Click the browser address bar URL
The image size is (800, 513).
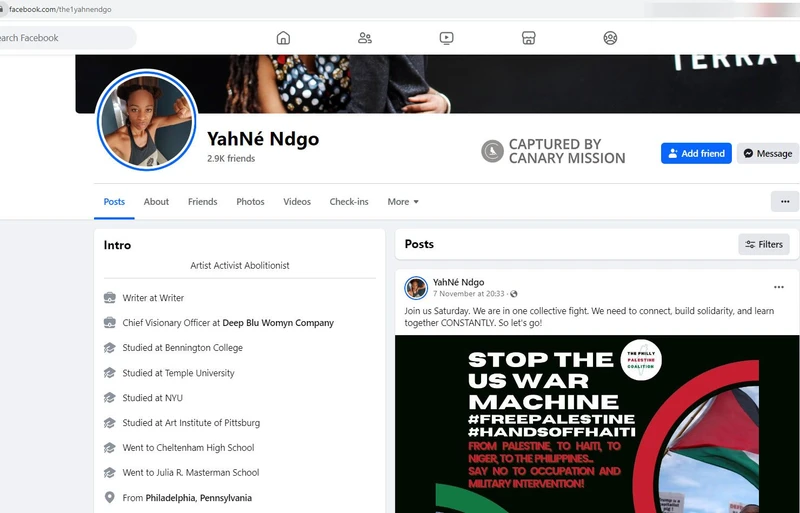(x=60, y=9)
